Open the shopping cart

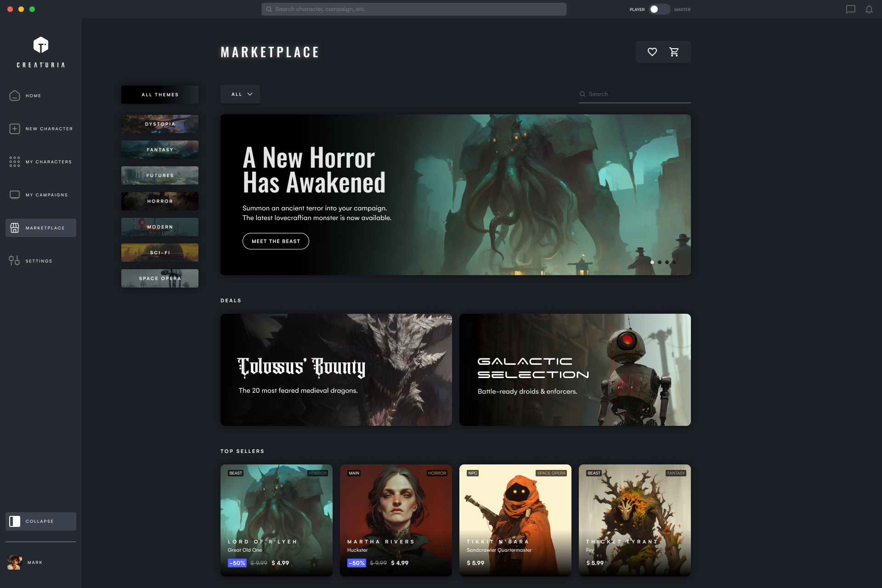674,52
